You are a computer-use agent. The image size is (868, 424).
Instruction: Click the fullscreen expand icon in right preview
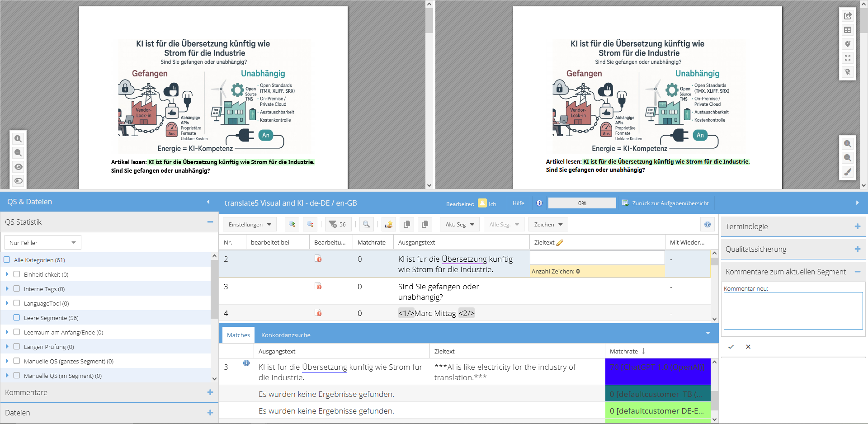pyautogui.click(x=848, y=58)
